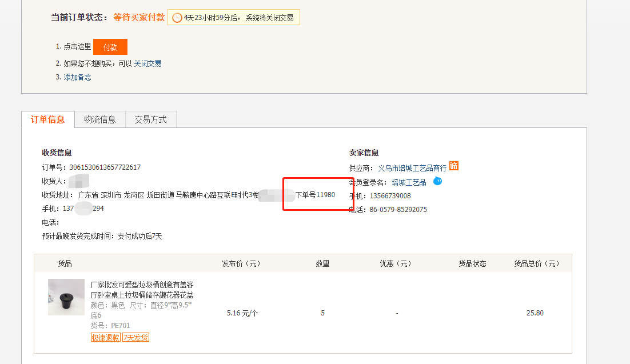The width and height of the screenshot is (630, 364).
Task: Click the 收货信息 section heading
Action: [x=57, y=153]
